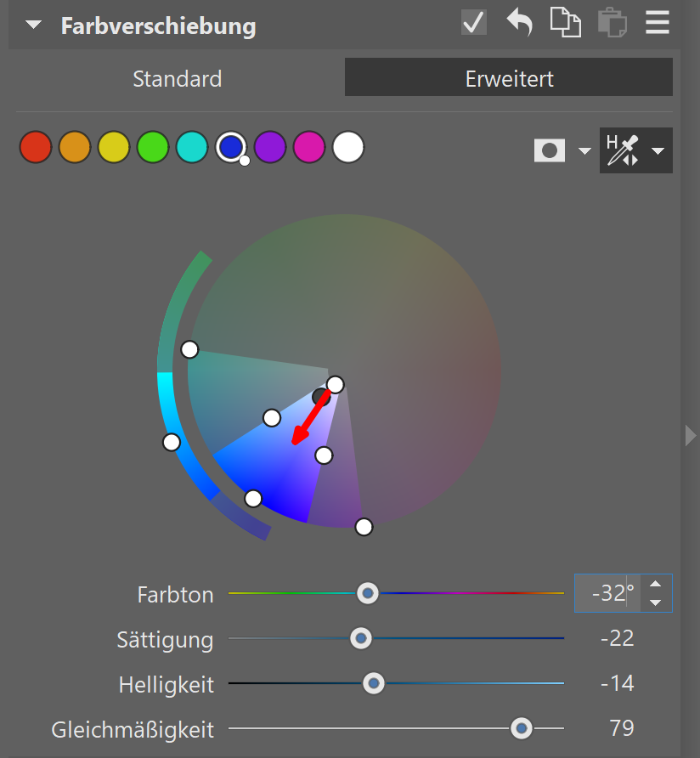Screen dimensions: 700x758
Task: Select the red color swatch
Action: [x=35, y=147]
